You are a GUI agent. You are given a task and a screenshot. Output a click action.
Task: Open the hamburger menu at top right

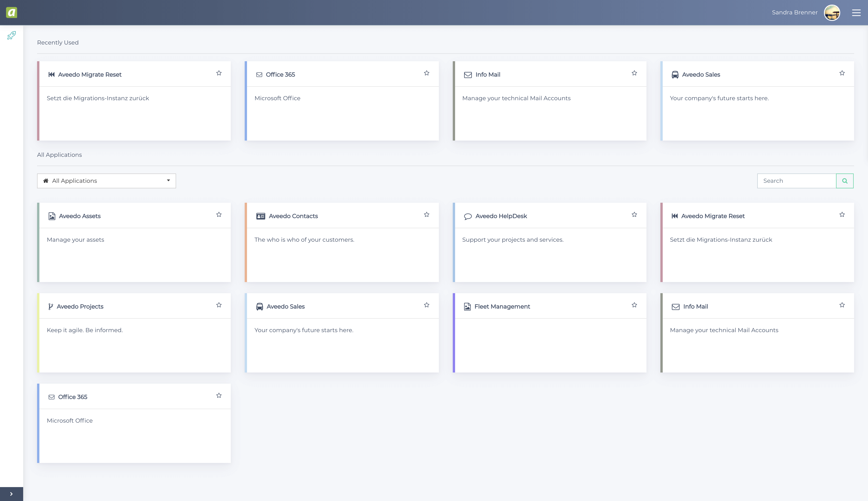tap(856, 13)
